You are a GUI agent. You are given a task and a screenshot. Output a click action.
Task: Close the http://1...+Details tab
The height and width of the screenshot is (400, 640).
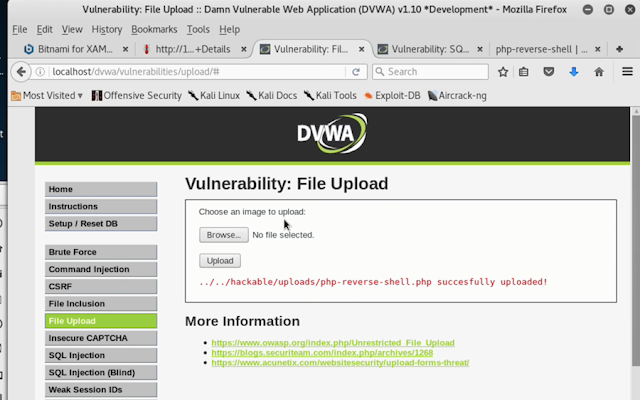(244, 49)
